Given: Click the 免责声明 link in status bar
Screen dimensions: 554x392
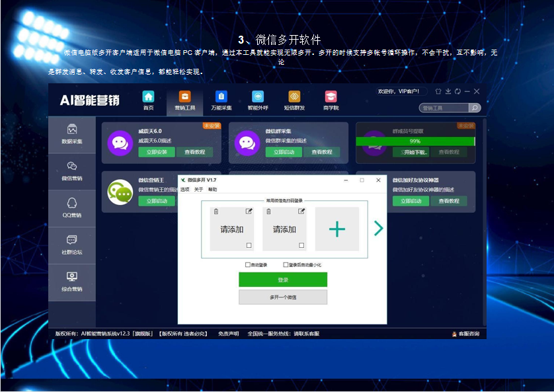Looking at the screenshot, I should 228,333.
